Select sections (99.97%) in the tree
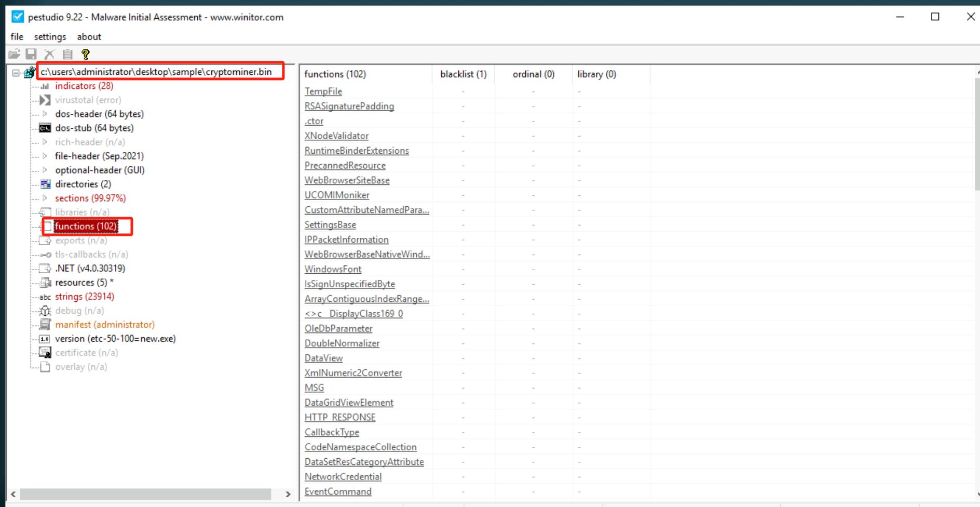This screenshot has height=507, width=980. click(90, 198)
